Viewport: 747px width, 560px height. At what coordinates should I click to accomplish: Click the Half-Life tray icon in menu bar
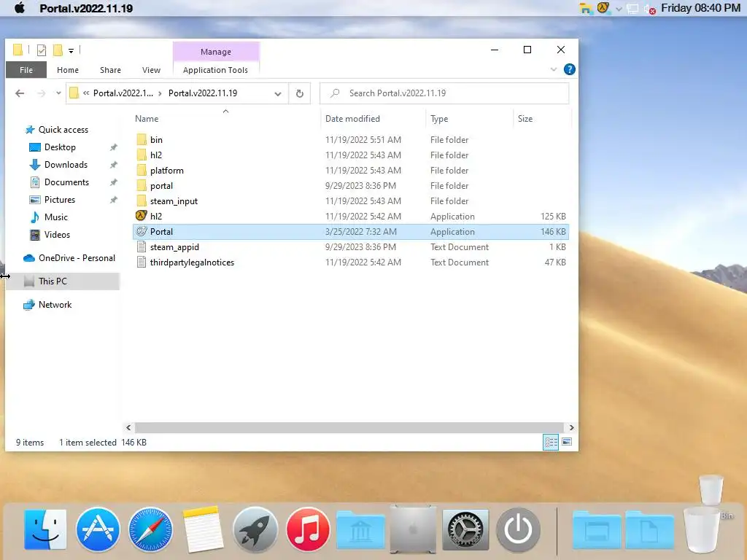coord(603,8)
